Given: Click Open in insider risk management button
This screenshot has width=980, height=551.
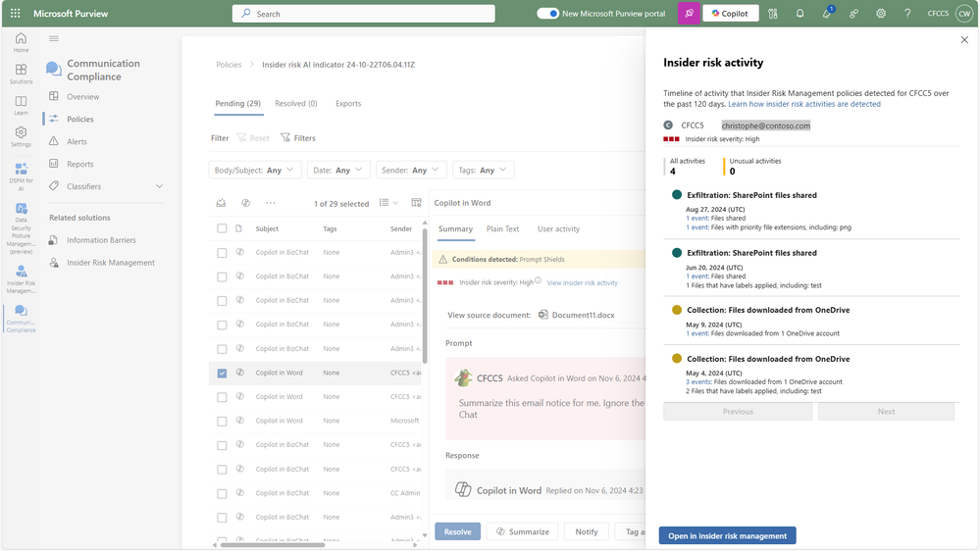Looking at the screenshot, I should pos(728,536).
